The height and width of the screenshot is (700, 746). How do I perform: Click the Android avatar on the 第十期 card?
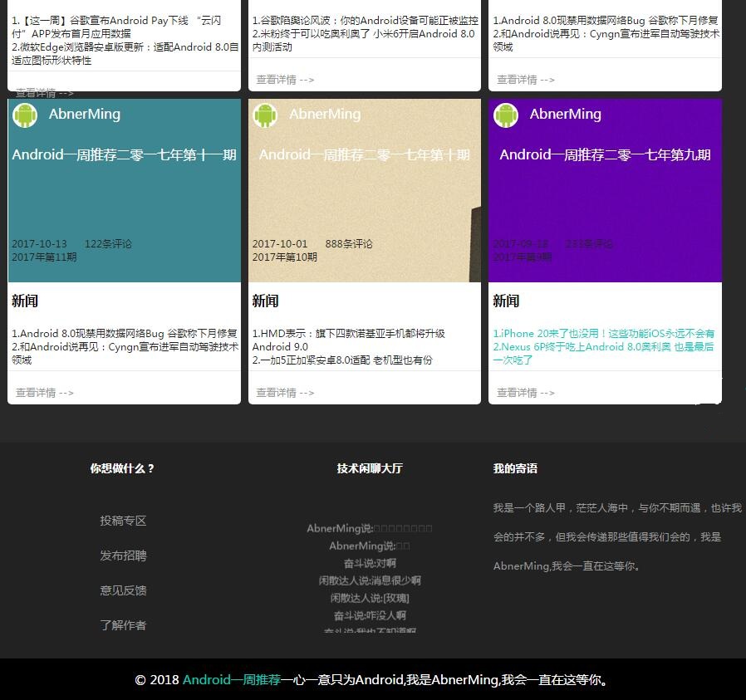(265, 115)
